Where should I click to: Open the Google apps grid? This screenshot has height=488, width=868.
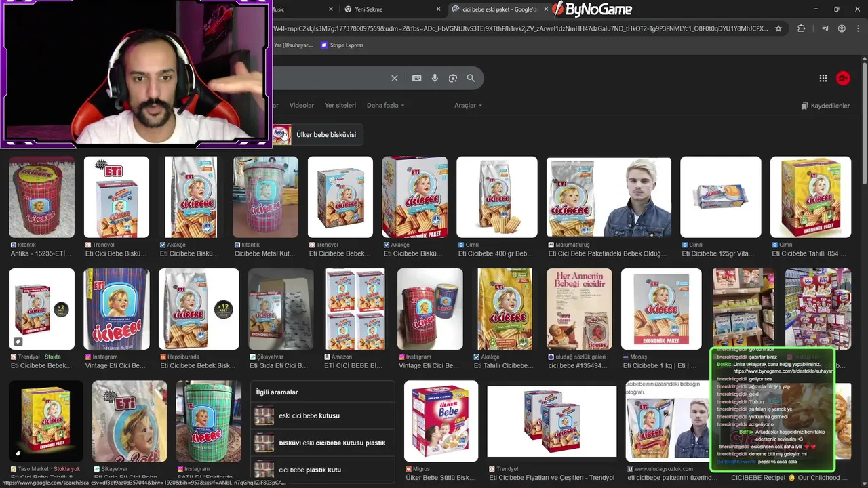tap(823, 78)
